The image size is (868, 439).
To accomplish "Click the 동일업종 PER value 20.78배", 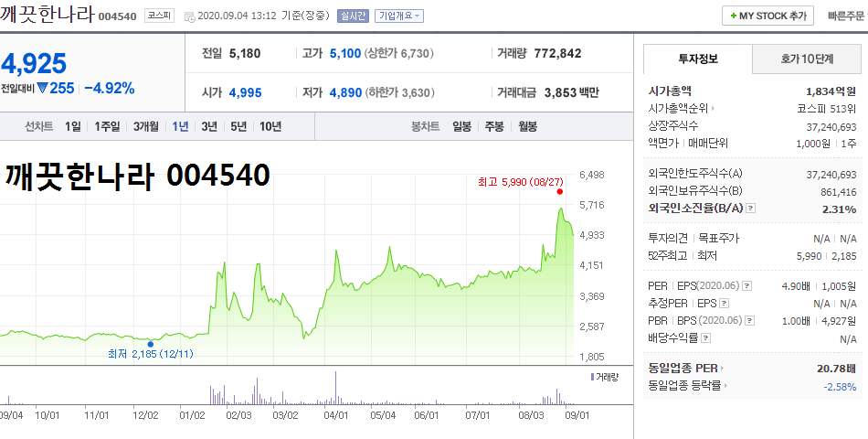I will [x=836, y=368].
